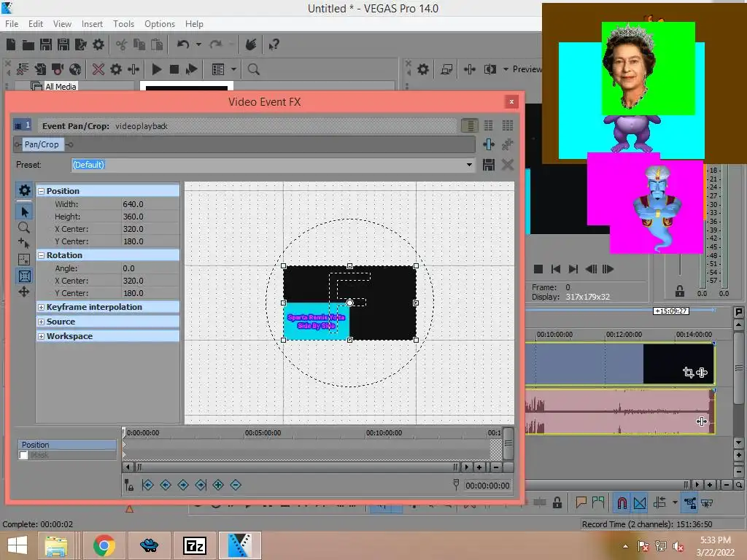Click the Undo arrow icon
Image resolution: width=747 pixels, height=560 pixels.
[x=183, y=44]
